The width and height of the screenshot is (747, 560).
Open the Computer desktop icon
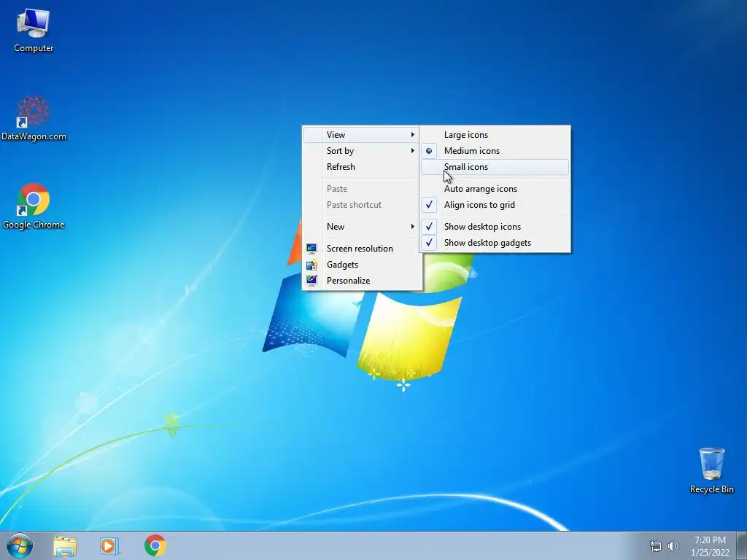point(34,31)
